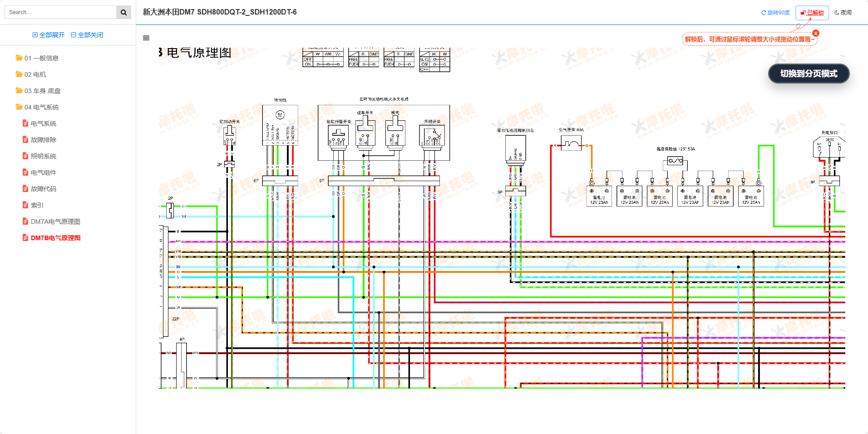Click the search magnifier button
Screen dimensions: 868x434
coord(123,12)
